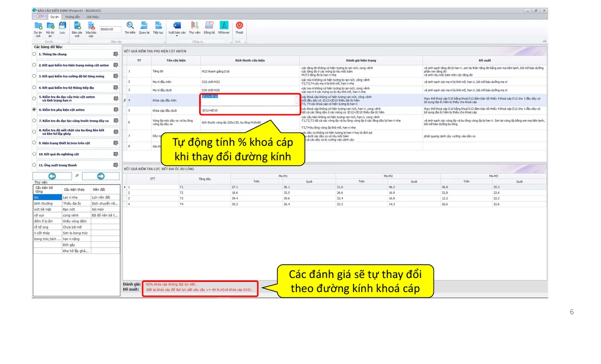Select radio for 11. Ứng suất trong thanh
The height and width of the screenshot is (364, 601).
[x=34, y=165]
